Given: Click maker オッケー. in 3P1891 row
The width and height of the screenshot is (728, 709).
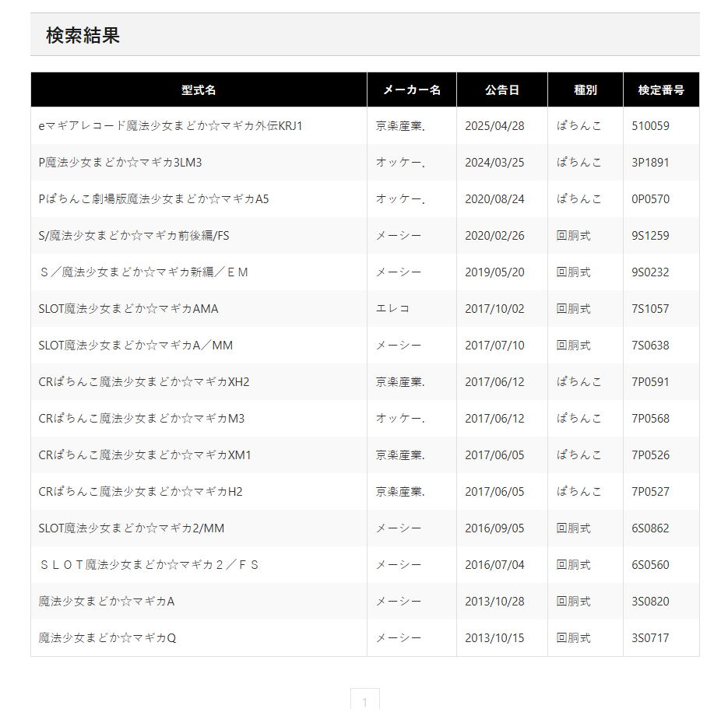Looking at the screenshot, I should (x=400, y=163).
